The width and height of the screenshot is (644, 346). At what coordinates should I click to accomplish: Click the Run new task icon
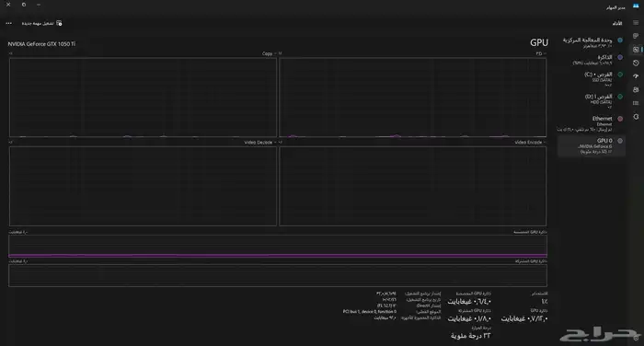pyautogui.click(x=59, y=23)
